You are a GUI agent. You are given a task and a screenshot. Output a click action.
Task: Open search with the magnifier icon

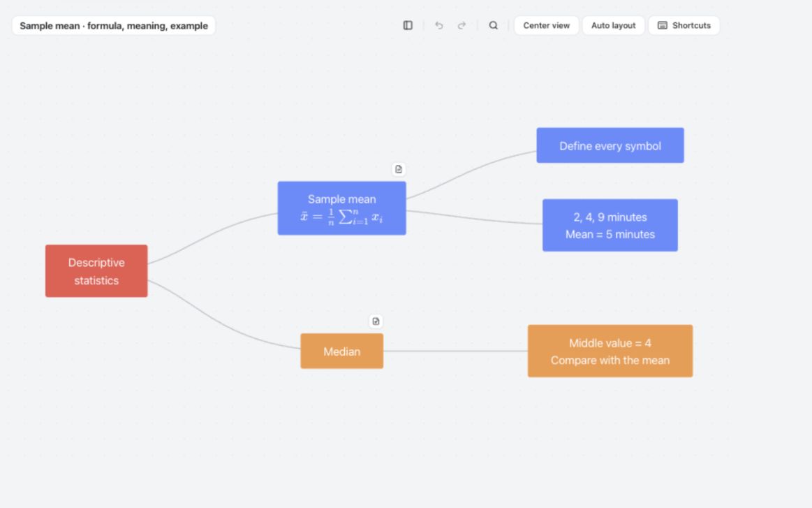494,25
